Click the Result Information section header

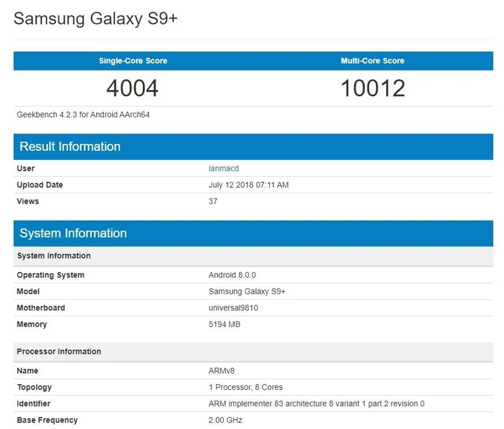[253, 147]
